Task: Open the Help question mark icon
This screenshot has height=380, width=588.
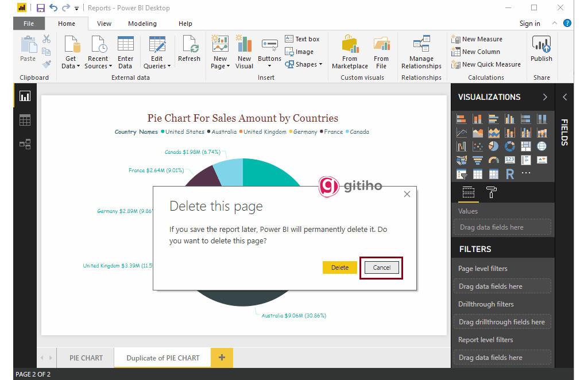Action: [x=567, y=23]
